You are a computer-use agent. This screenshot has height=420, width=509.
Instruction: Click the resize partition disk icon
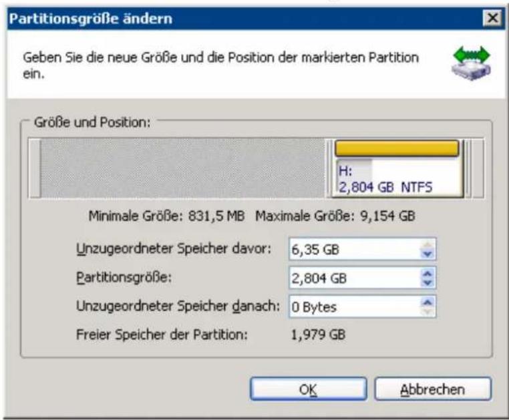pyautogui.click(x=472, y=63)
